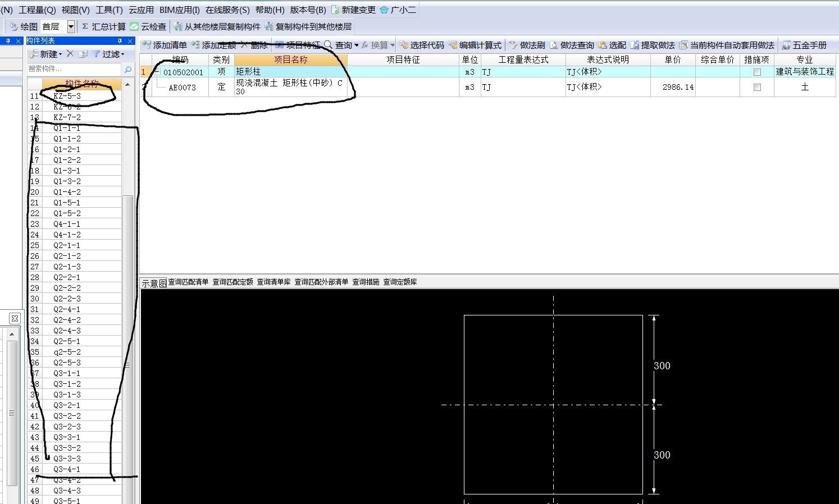This screenshot has height=504, width=839.
Task: Click the 2986.14 unit price cell
Action: (x=673, y=87)
